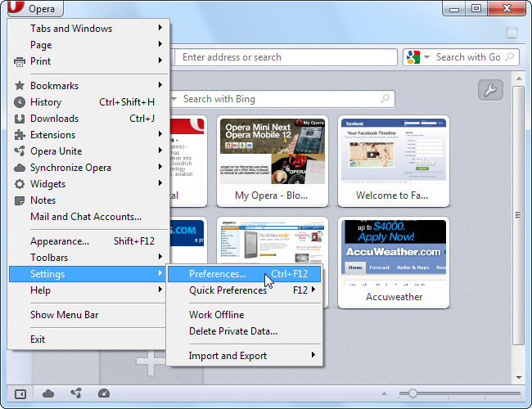The height and width of the screenshot is (409, 532).
Task: Expand the Tabs and Windows submenu
Action: point(89,29)
